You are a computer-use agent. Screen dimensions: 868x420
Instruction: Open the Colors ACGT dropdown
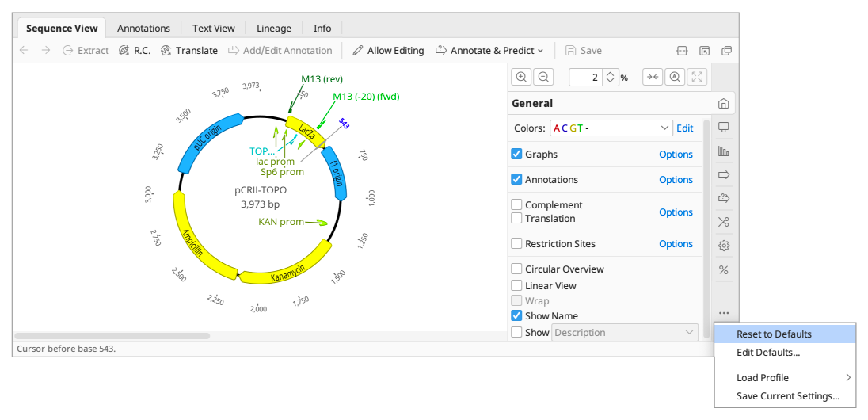coord(611,128)
